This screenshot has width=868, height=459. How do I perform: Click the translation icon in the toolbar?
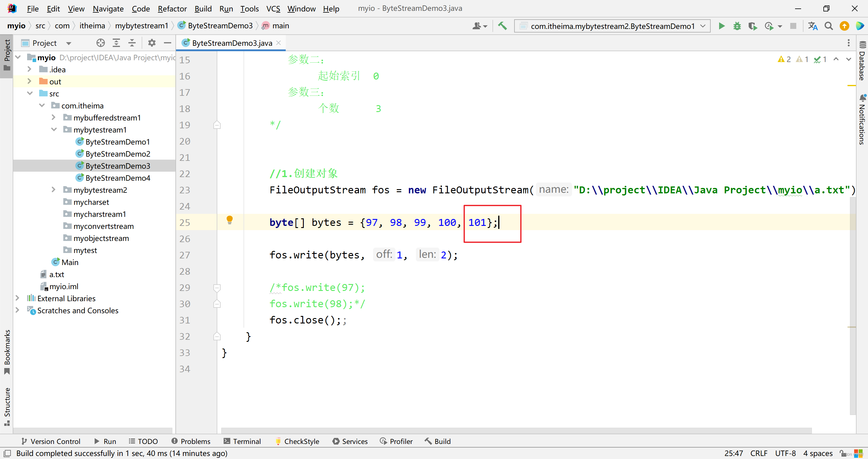coord(813,26)
